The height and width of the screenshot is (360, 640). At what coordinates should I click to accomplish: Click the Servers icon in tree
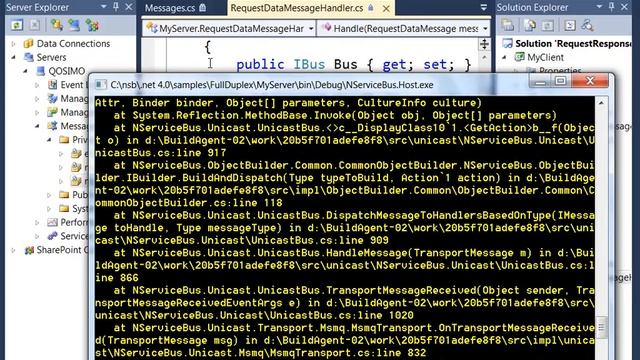click(28, 57)
